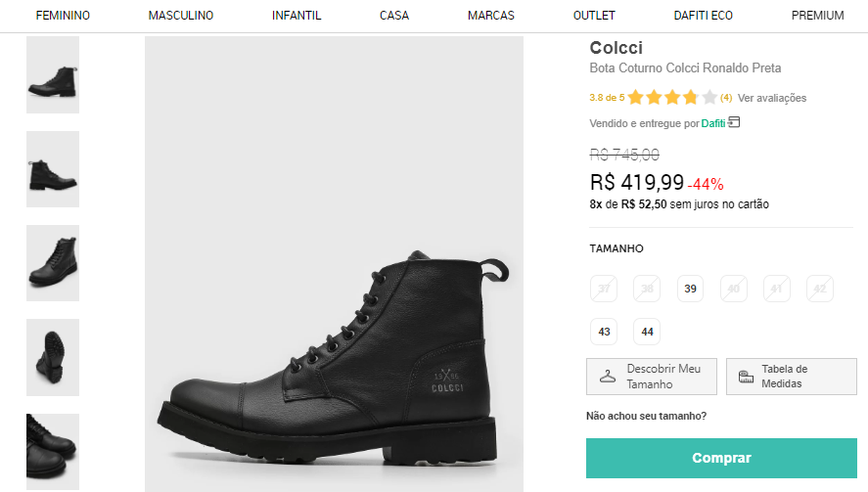
Task: Open Ver avaliações reviews link
Action: tap(772, 98)
